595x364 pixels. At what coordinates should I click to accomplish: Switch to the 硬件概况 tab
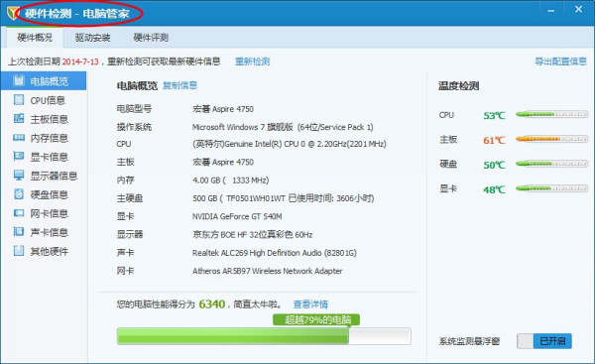(x=35, y=38)
